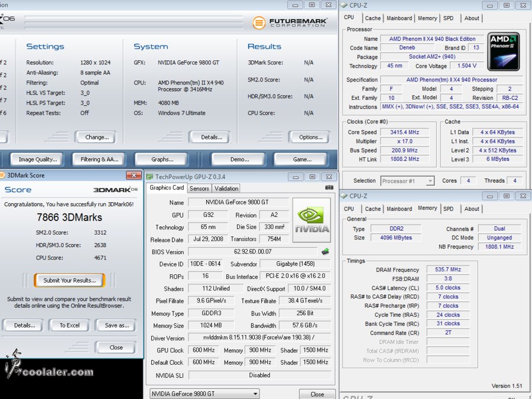532x399 pixels.
Task: Click the Bus Speed value 200.9 MHz
Action: click(x=404, y=150)
